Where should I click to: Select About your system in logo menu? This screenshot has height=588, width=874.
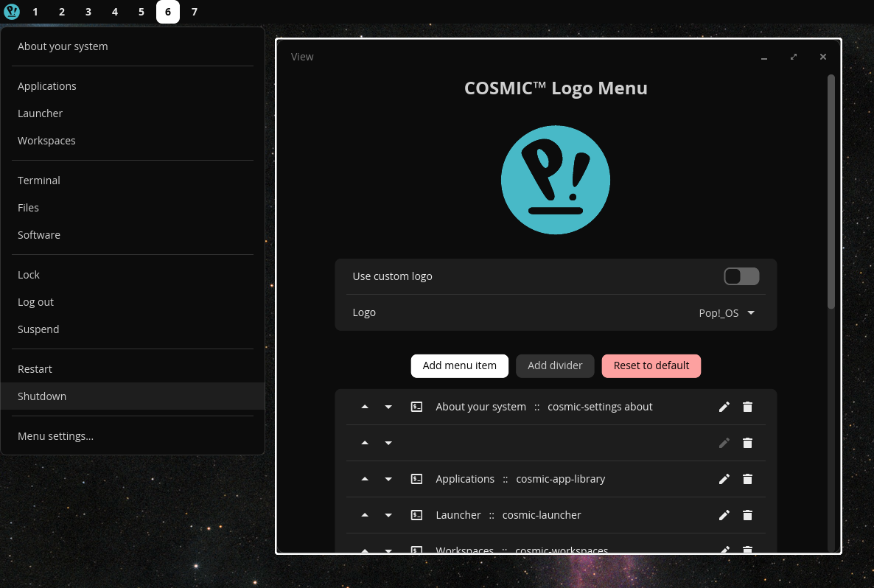point(133,46)
